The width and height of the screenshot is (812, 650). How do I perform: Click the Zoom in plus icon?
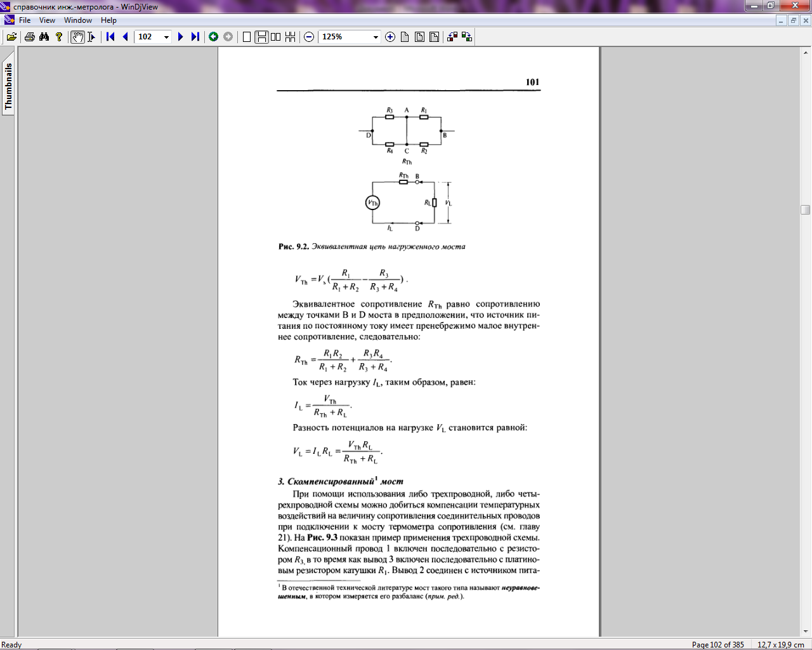click(x=390, y=37)
